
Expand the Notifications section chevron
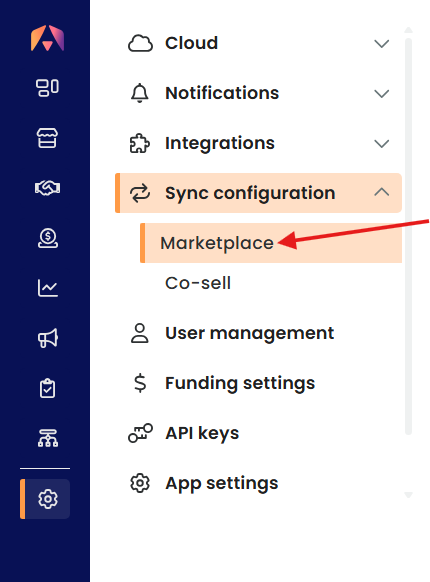[x=381, y=93]
